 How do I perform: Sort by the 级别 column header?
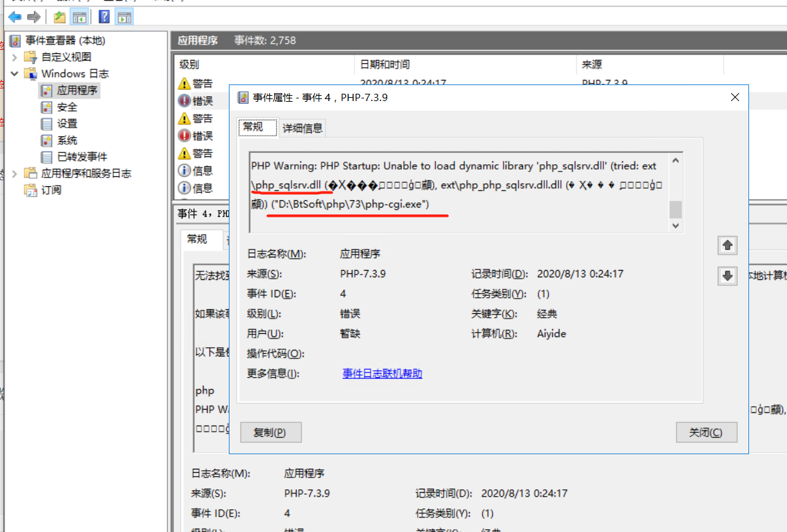coord(189,65)
